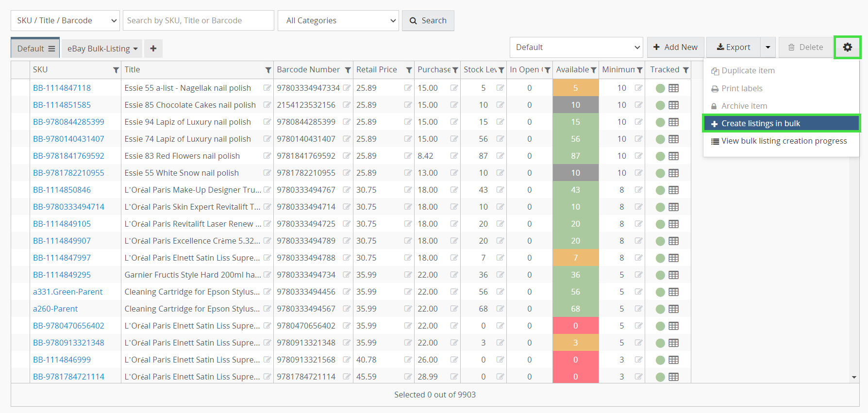The height and width of the screenshot is (413, 868).
Task: Click filter icon on Tracked column
Action: coord(685,70)
